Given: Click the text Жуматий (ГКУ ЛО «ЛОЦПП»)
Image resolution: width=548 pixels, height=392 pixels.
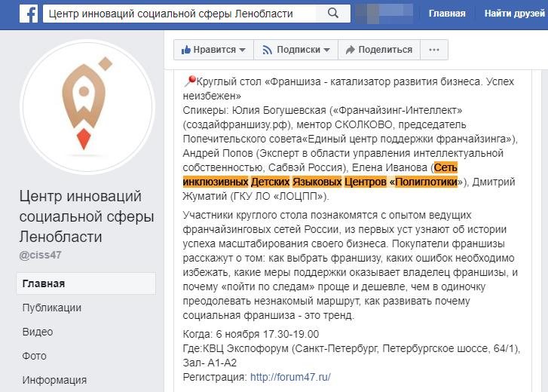Looking at the screenshot, I should point(256,196).
